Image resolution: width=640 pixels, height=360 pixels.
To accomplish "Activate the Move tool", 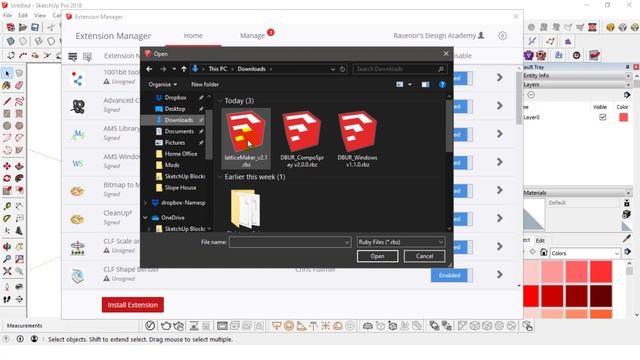I will 7,166.
